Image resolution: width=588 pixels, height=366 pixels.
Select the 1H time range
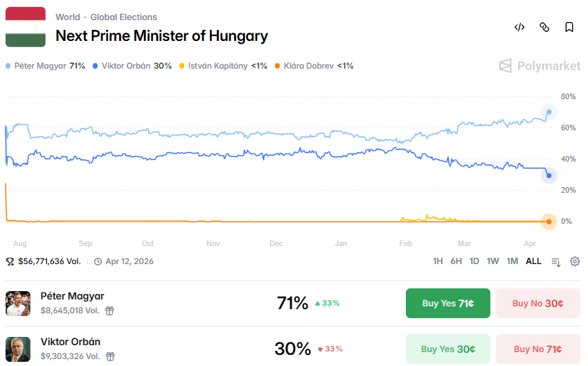click(438, 261)
